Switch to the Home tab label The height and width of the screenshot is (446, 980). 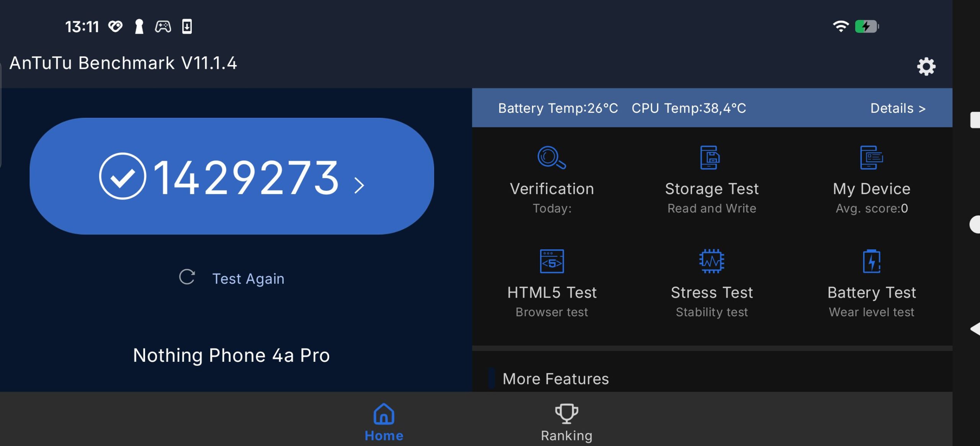[x=384, y=436]
